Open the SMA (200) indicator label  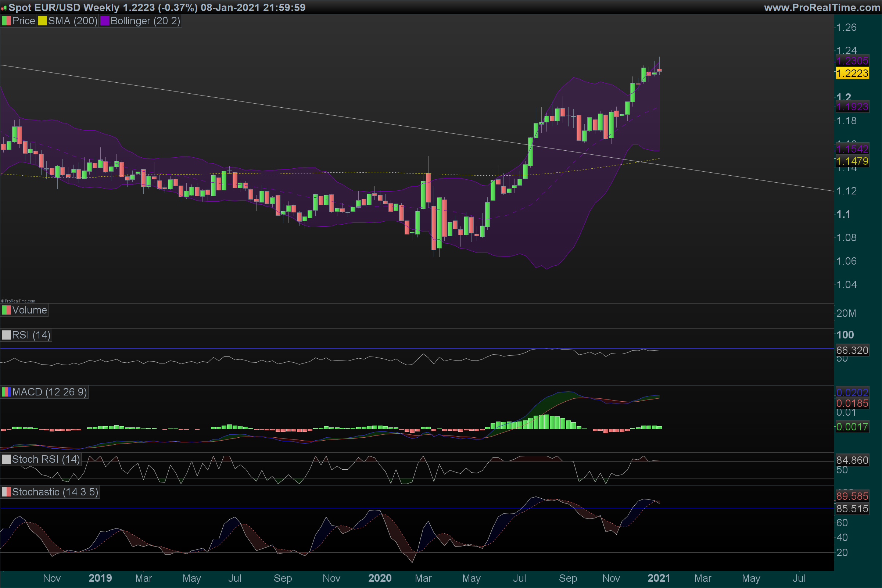tap(73, 21)
